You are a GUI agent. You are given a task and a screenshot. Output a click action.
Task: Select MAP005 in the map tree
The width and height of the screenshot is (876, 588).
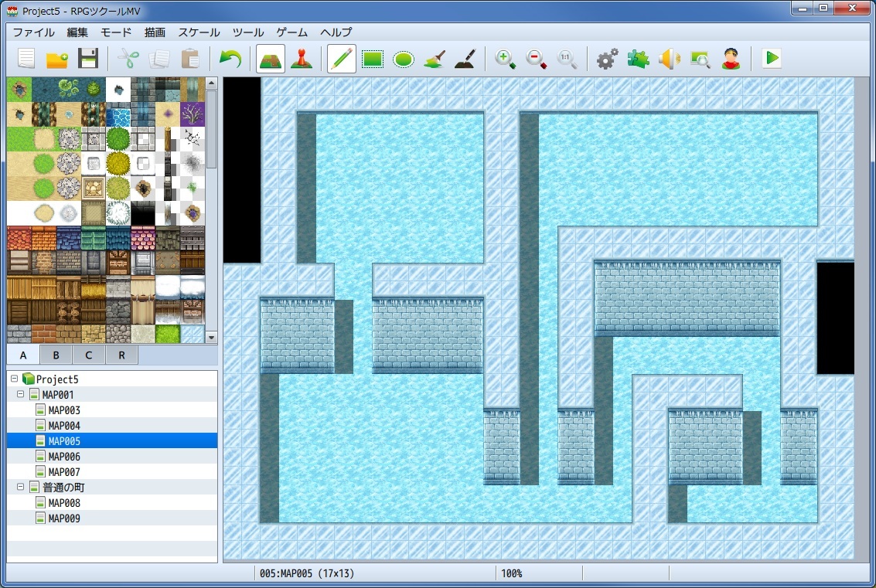pos(112,441)
